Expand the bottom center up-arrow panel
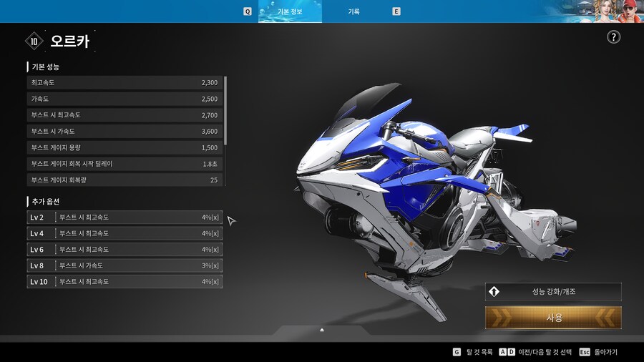The height and width of the screenshot is (362, 644). point(322,330)
